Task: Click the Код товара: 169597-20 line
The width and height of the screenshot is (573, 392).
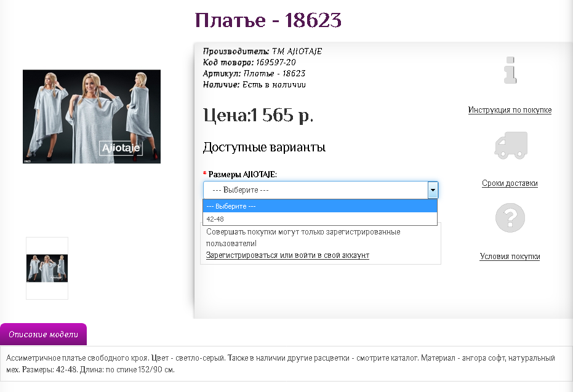Action: [249, 63]
